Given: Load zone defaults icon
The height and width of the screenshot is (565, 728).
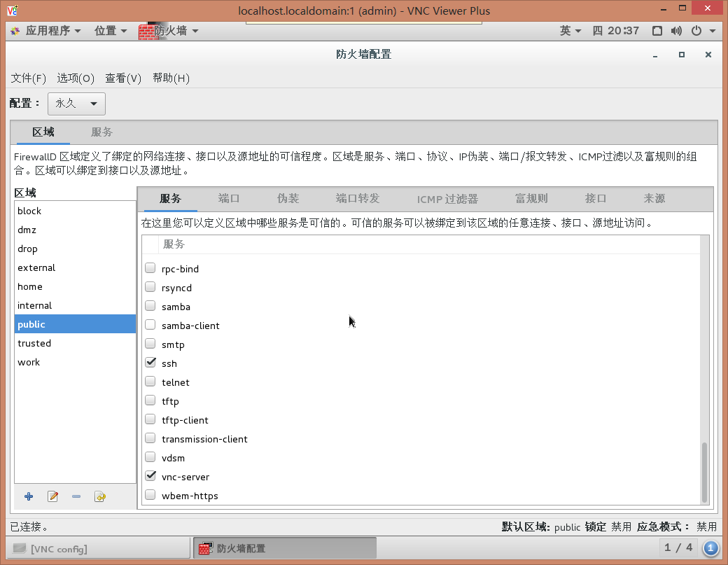Looking at the screenshot, I should 100,496.
